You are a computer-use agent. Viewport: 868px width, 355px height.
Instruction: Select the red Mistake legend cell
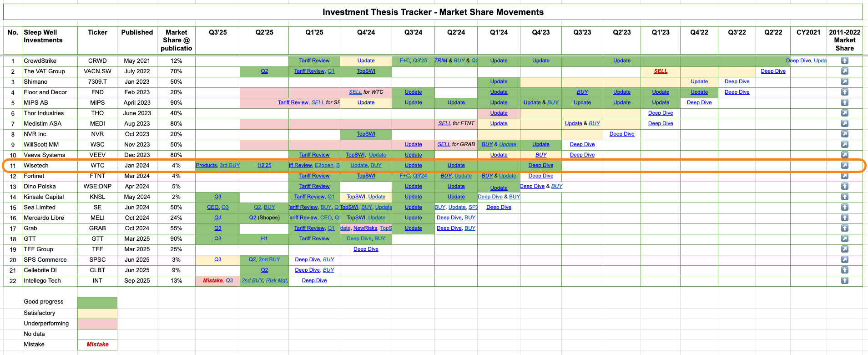[97, 345]
